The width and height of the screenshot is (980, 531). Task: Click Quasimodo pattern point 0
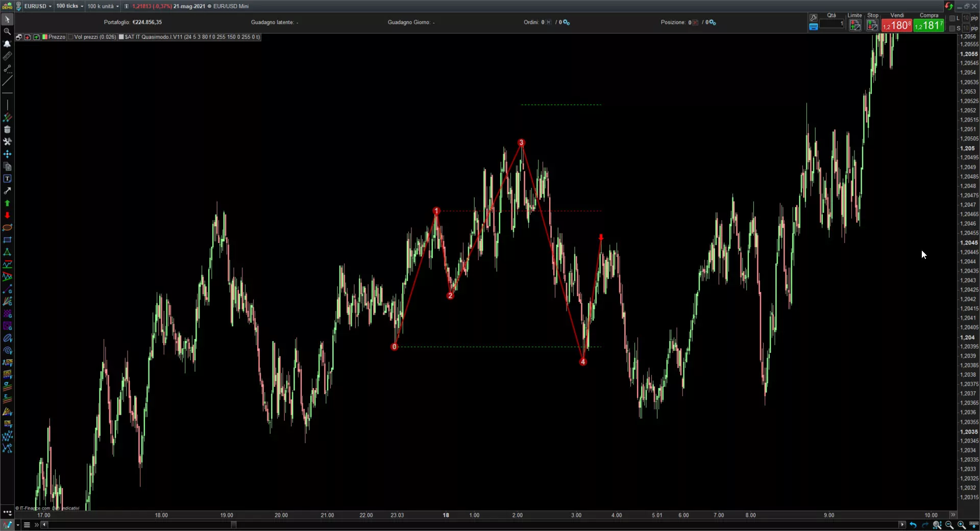[394, 347]
